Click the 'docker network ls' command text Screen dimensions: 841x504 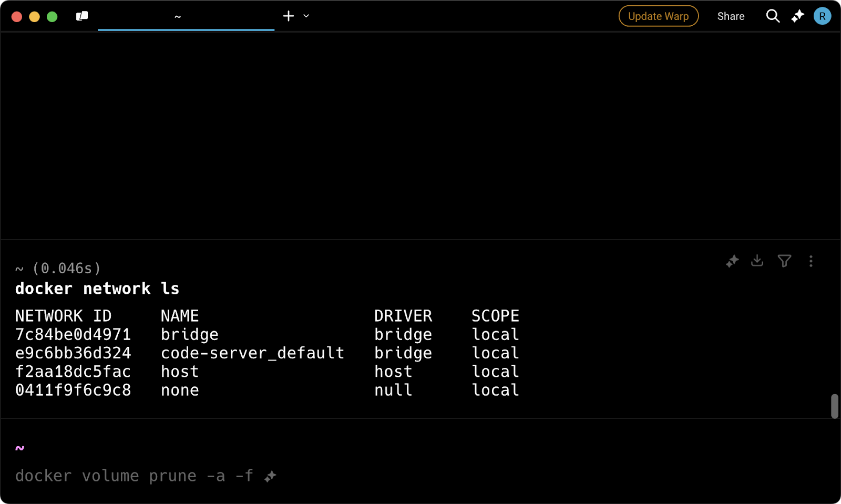click(97, 289)
